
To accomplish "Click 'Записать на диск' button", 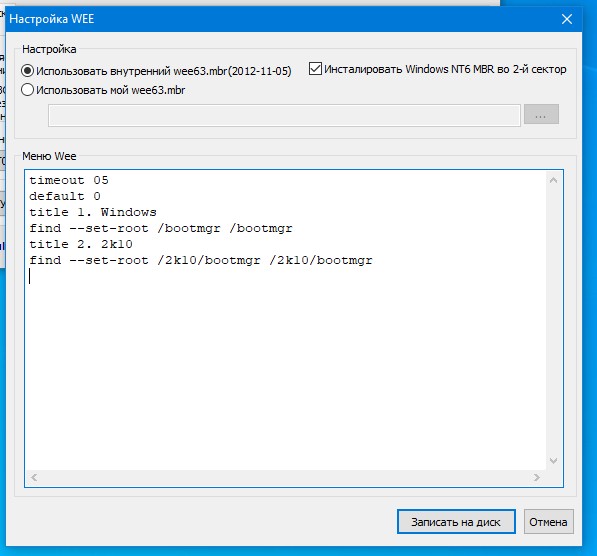I will coord(456,522).
